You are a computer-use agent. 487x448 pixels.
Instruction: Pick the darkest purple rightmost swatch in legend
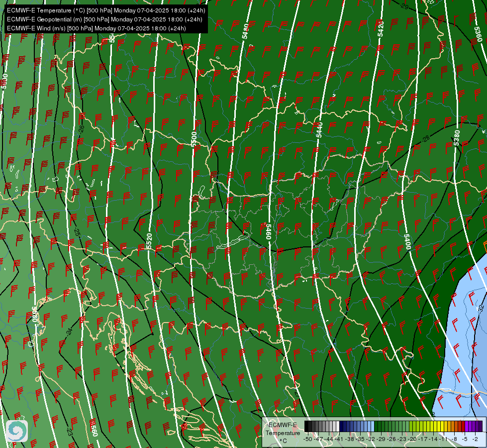(481, 427)
